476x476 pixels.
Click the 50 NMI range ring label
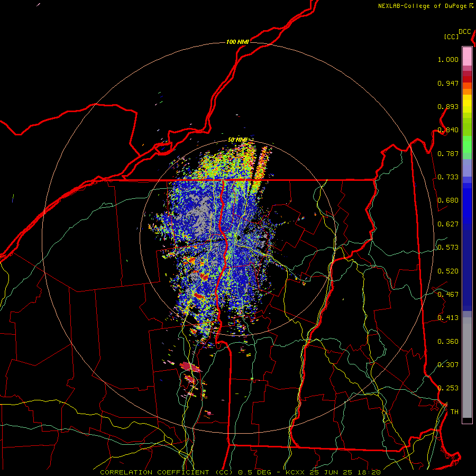[237, 140]
